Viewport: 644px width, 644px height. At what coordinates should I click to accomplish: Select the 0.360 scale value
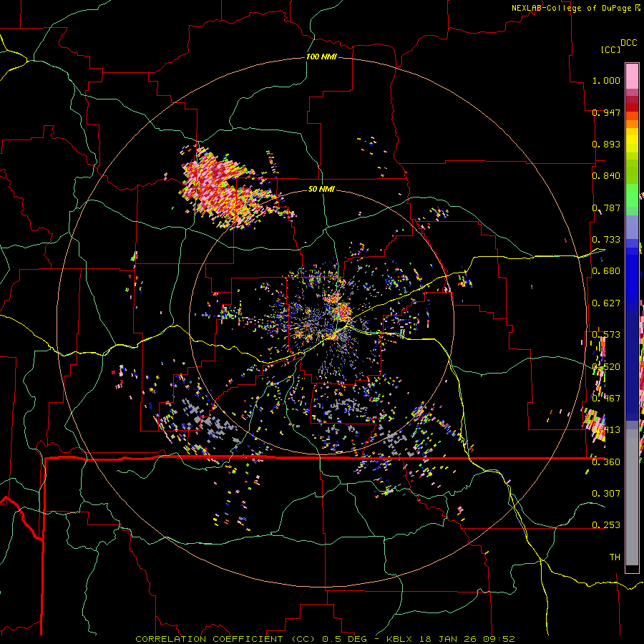606,462
